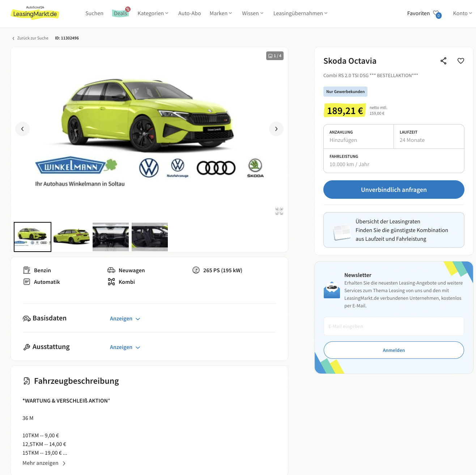Open the Favoriten heart icon in header
The image size is (476, 475).
coord(437,14)
